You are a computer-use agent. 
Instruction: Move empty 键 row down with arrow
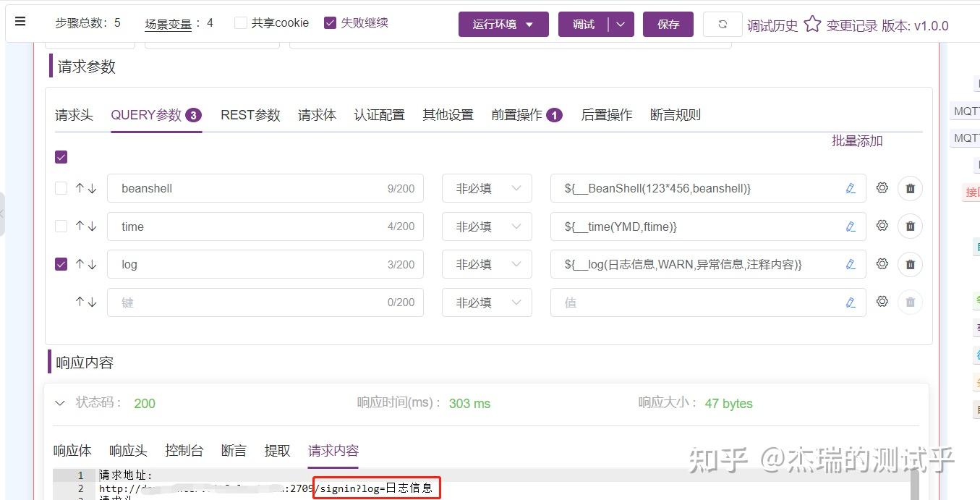92,302
